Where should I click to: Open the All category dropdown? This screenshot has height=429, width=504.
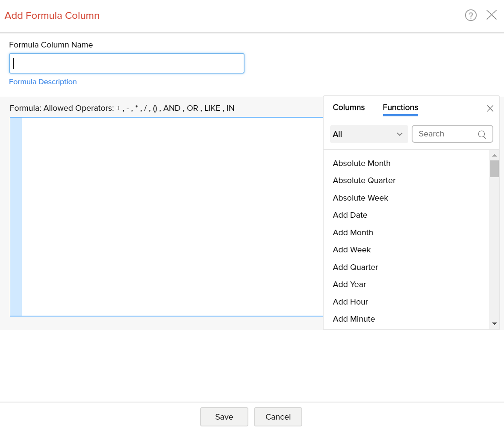[368, 134]
